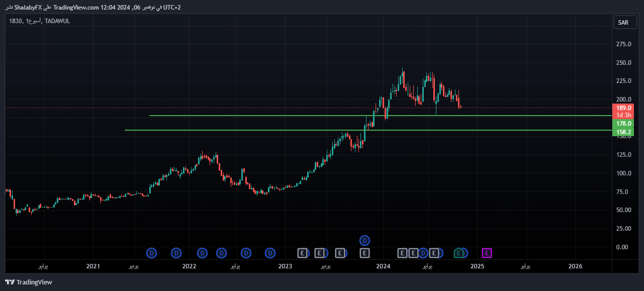Click the purple E earnings marker near 2025
This screenshot has height=291, width=644.
(x=487, y=253)
